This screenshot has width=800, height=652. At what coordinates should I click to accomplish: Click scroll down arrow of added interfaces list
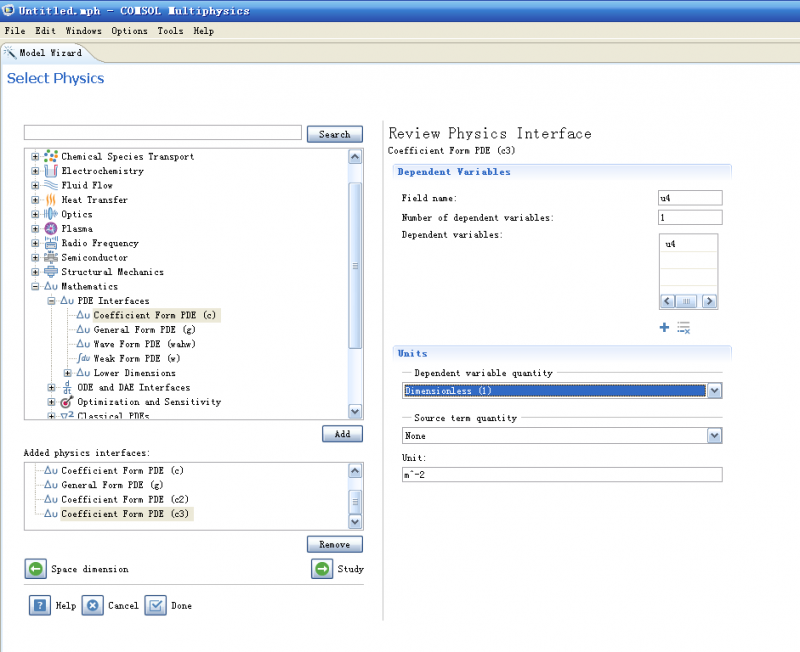tap(355, 522)
